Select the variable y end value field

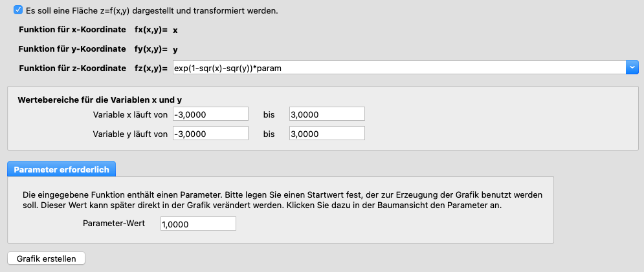pyautogui.click(x=327, y=134)
